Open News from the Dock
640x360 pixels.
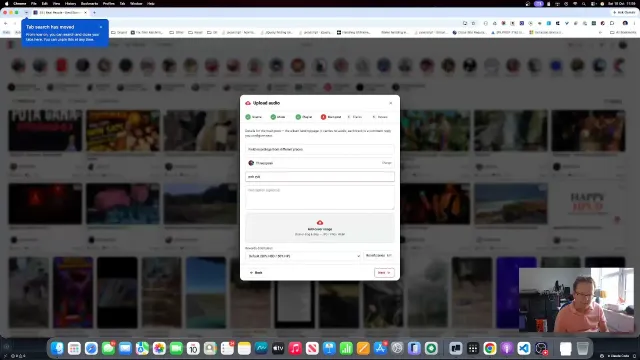point(312,348)
